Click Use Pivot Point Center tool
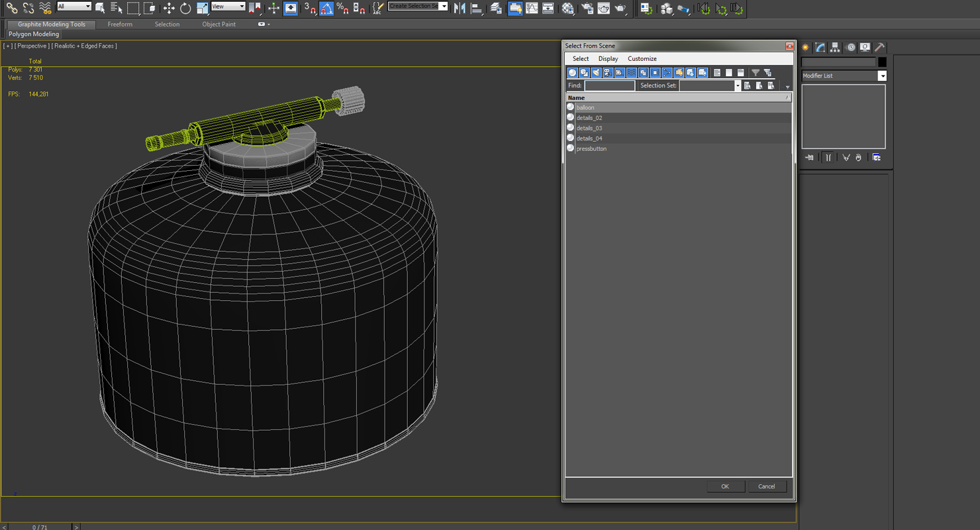Viewport: 980px width, 530px height. (255, 8)
